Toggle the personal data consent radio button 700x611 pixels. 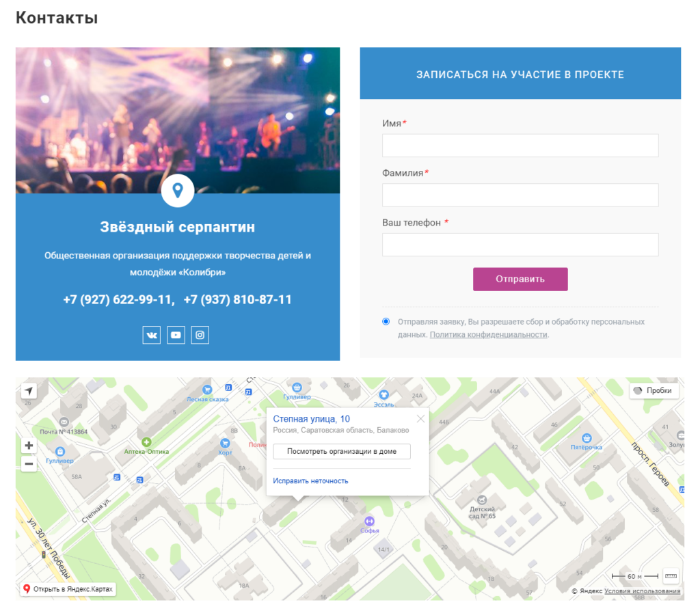click(386, 321)
